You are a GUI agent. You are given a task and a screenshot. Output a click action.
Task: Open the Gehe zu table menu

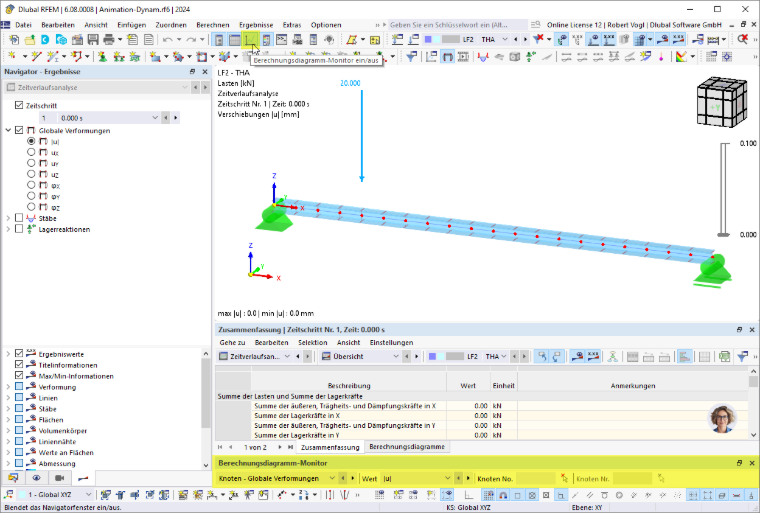[232, 342]
